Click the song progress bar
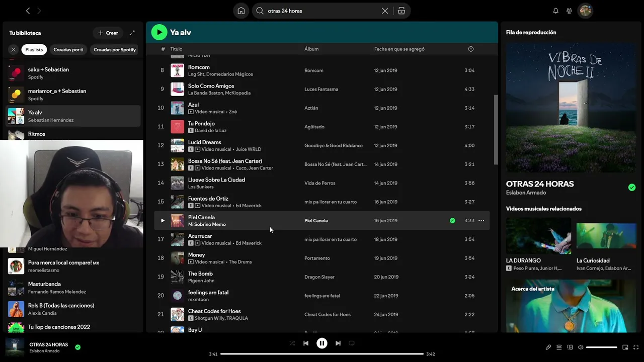Image resolution: width=644 pixels, height=362 pixels. [322, 354]
